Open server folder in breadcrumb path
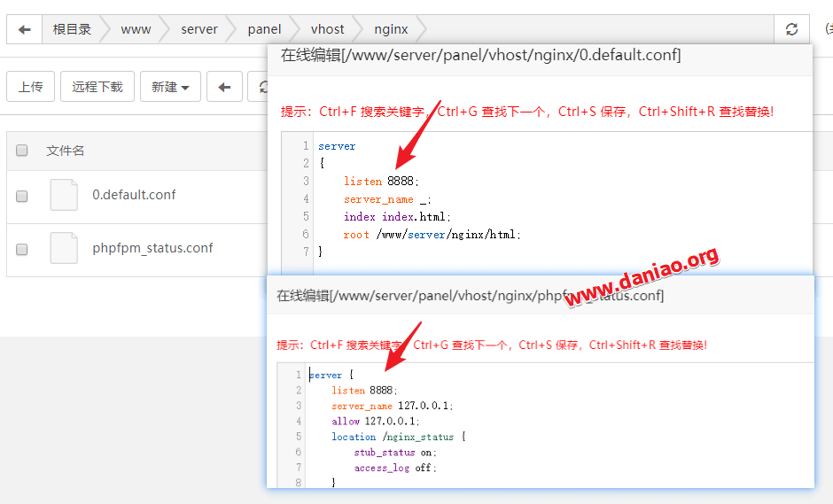The height and width of the screenshot is (504, 833). [199, 29]
